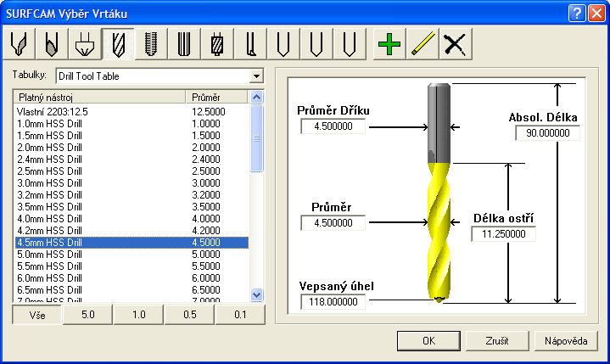Select the boring bar tool icon
The width and height of the screenshot is (610, 364).
(250, 44)
